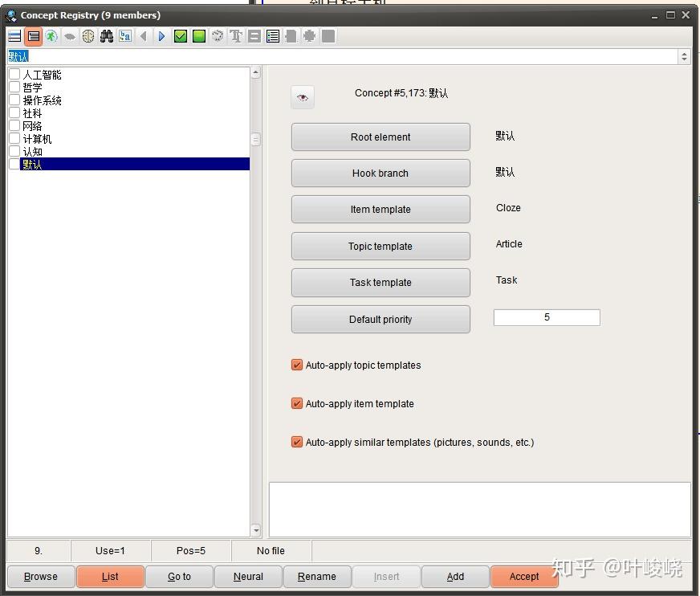Disable Auto-apply topic templates

(x=296, y=365)
